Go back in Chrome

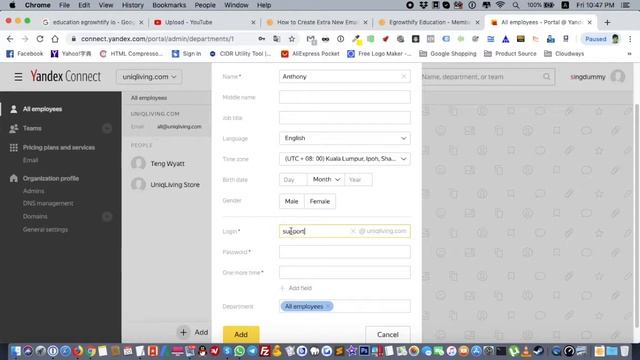pos(10,39)
